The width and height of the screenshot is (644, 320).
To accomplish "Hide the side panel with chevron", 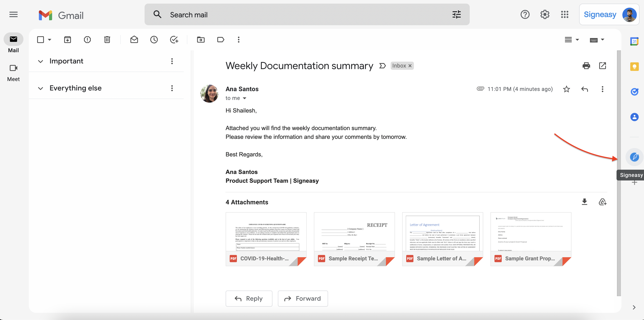I will [634, 307].
